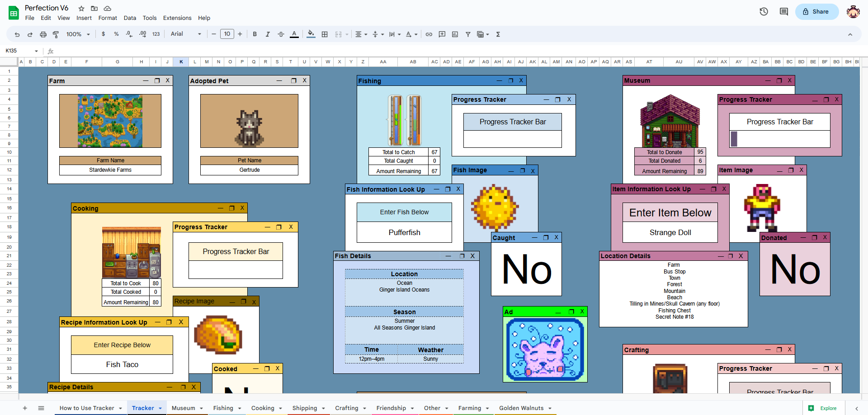Select the pet name Gertrude cell
The image size is (868, 415).
click(x=250, y=170)
